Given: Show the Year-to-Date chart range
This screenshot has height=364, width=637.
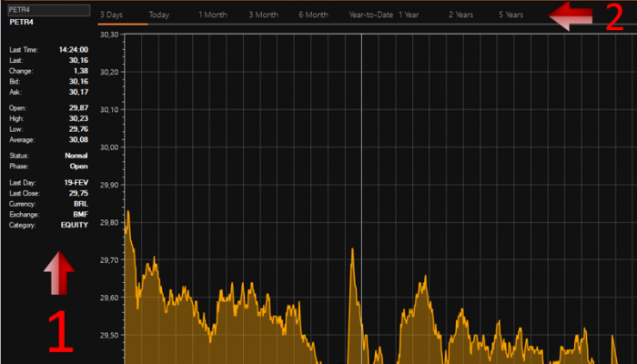Looking at the screenshot, I should pos(370,15).
